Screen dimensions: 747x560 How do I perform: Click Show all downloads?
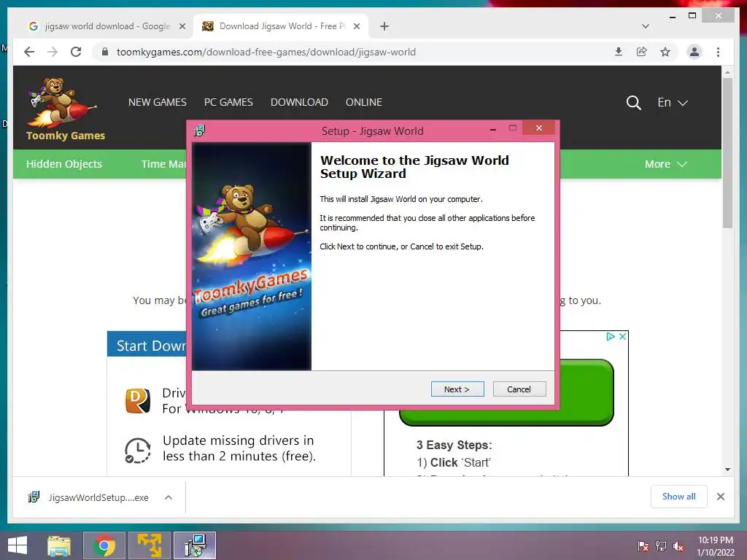679,497
